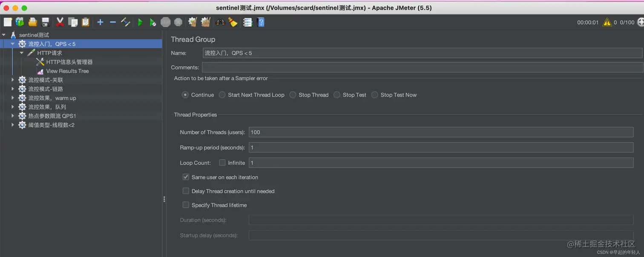Expand the 阈值类型-线程数<2 group
The height and width of the screenshot is (257, 644).
[13, 125]
